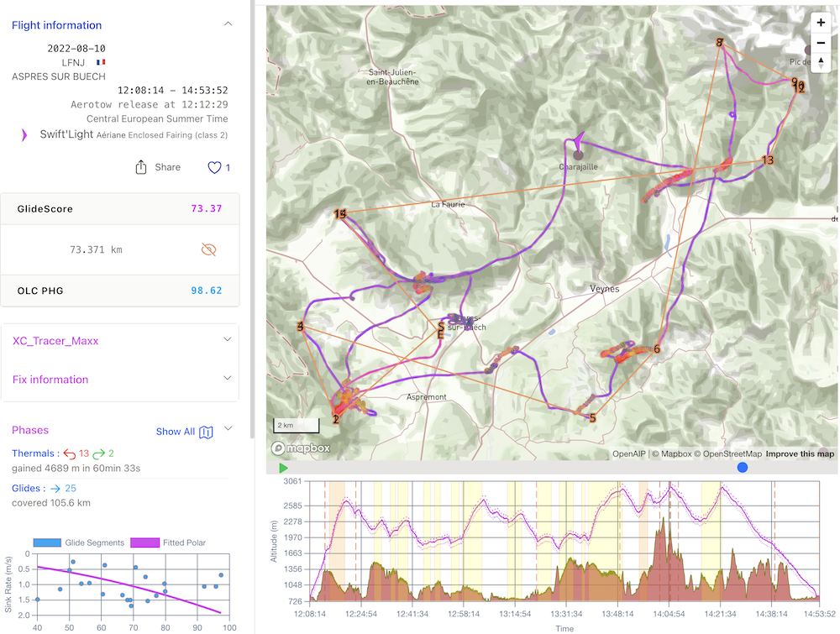The width and height of the screenshot is (840, 634).
Task: Select the GlideScore scoring row
Action: pyautogui.click(x=120, y=209)
